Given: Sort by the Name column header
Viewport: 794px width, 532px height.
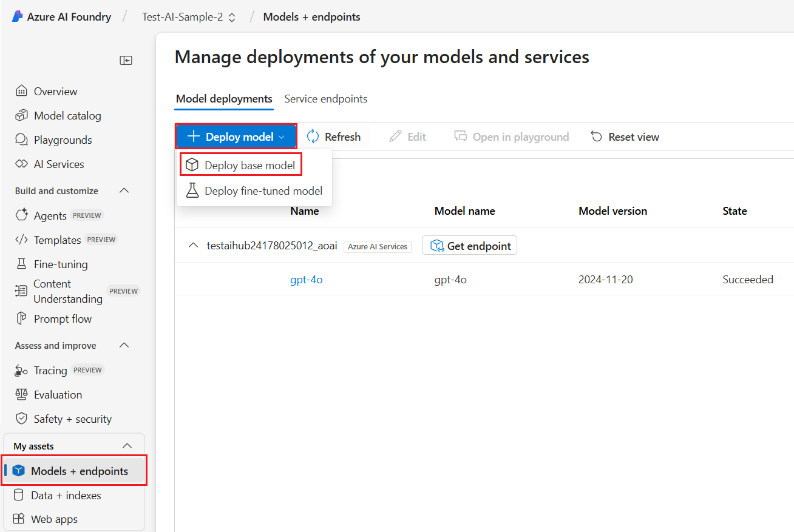Looking at the screenshot, I should tap(305, 211).
